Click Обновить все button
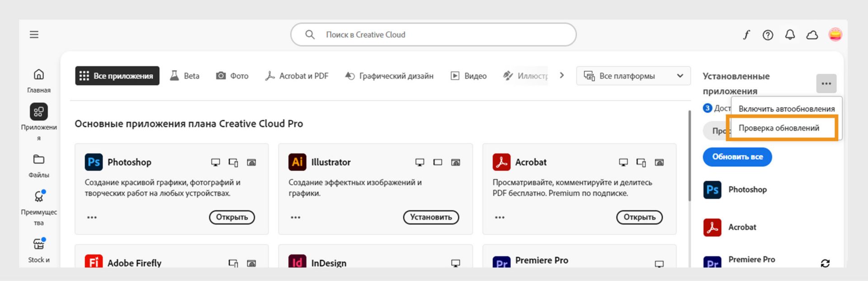This screenshot has height=281, width=868. tap(737, 157)
